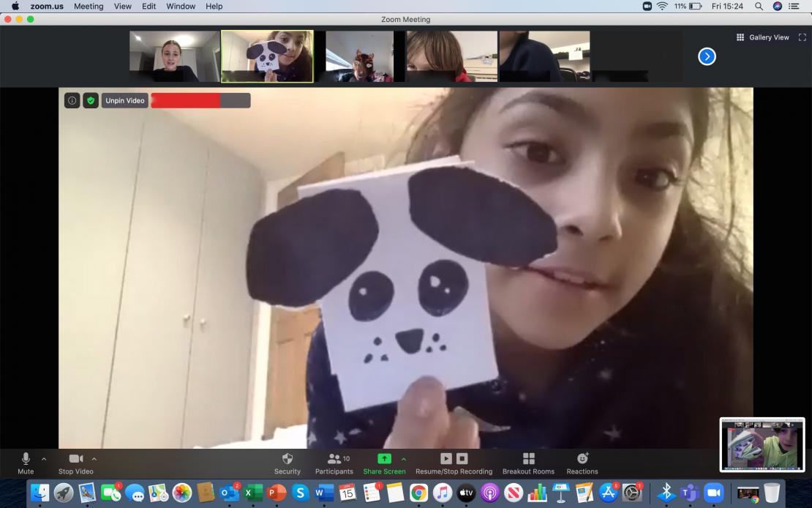This screenshot has width=812, height=508.
Task: Show next participants with blue arrow
Action: [707, 56]
